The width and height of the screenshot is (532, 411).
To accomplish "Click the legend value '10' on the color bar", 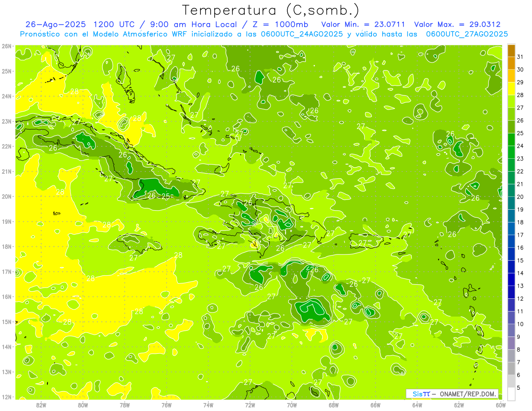I will [x=520, y=324].
